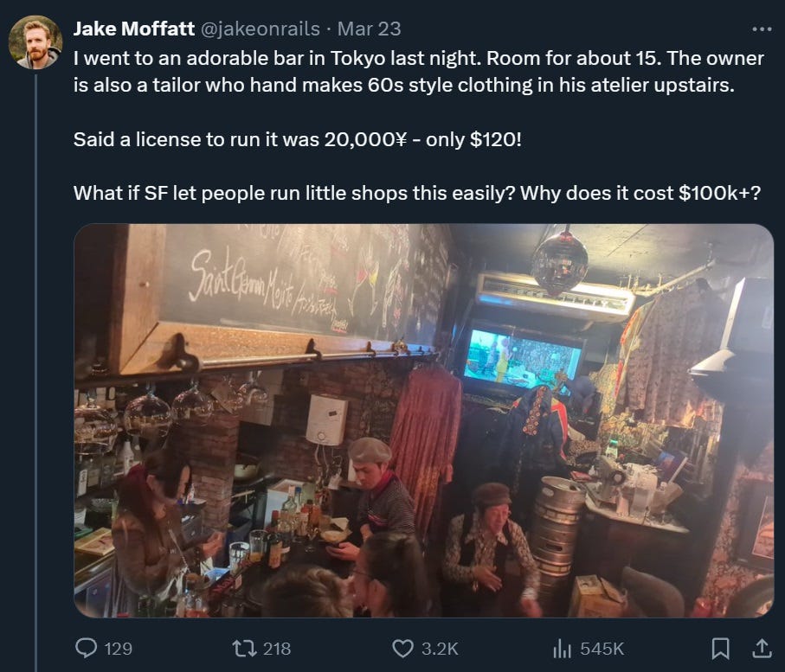Open Jake Moffatt's profile avatar

(35, 42)
